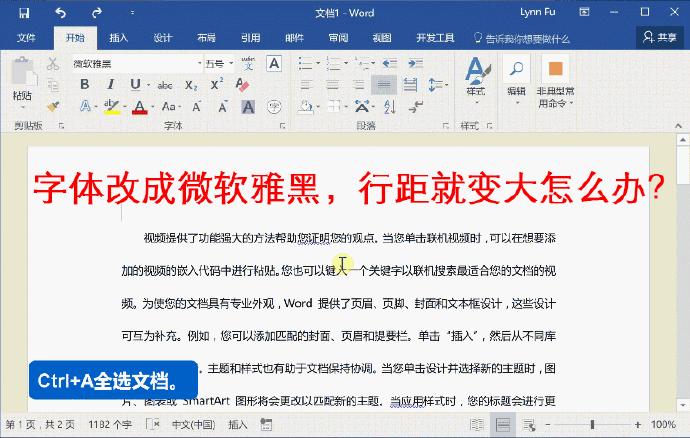This screenshot has height=438, width=690.
Task: Click zoom out minus button
Action: click(x=548, y=425)
